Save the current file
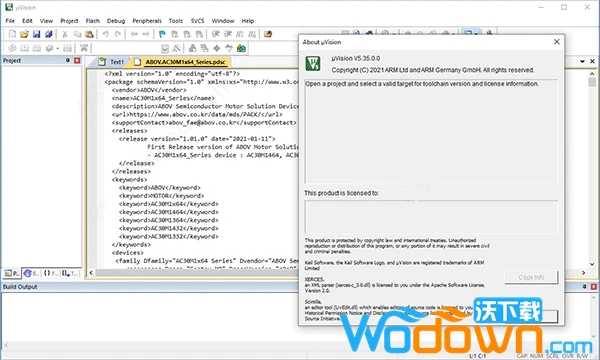Viewport: 600px width, 360px height. (36, 34)
